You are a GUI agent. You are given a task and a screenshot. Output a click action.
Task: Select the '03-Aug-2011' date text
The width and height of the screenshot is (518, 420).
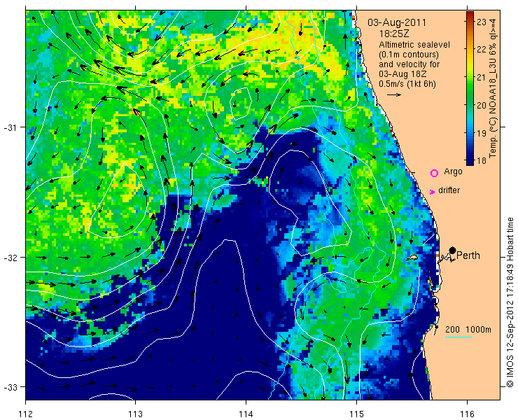[x=397, y=23]
